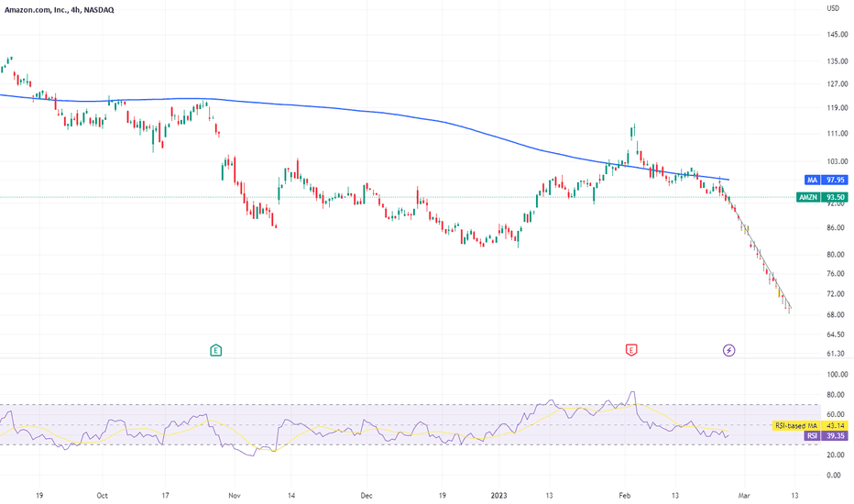Click the Amazon.com, Inc. chart title

[x=59, y=10]
